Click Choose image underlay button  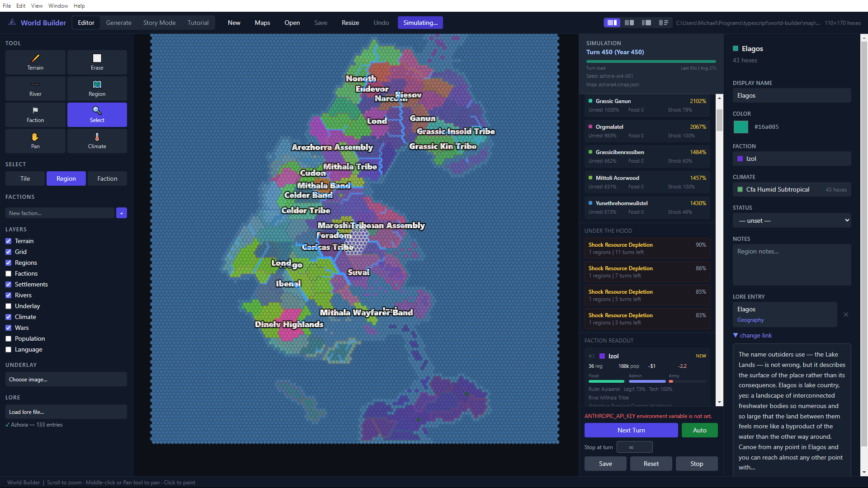click(x=66, y=379)
